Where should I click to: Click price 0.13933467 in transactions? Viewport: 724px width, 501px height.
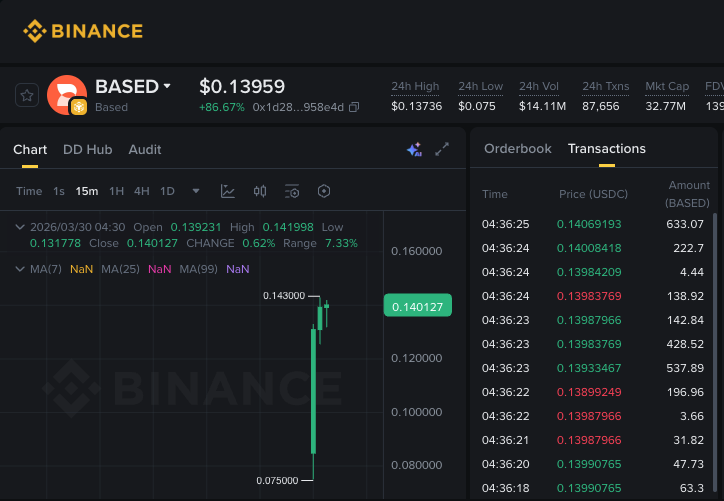[589, 368]
